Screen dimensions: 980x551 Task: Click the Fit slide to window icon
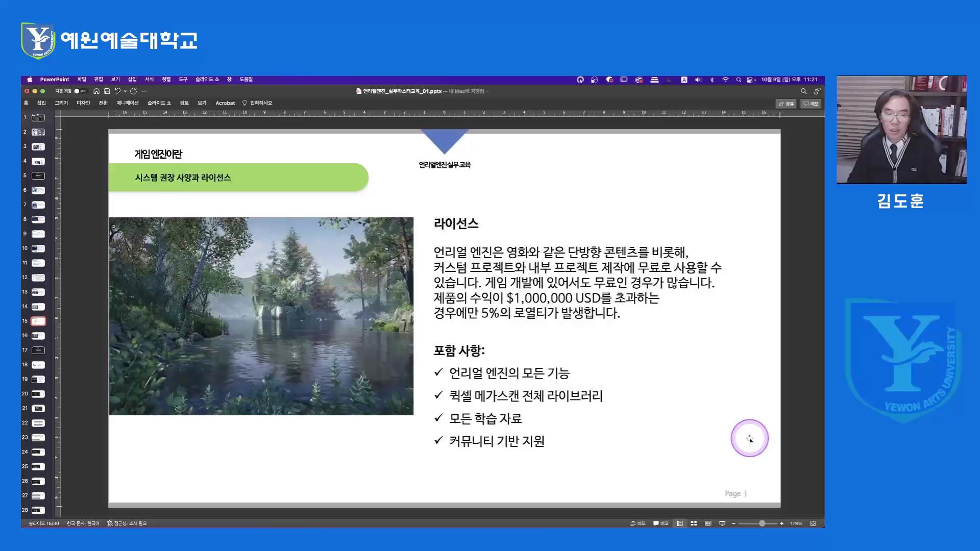coord(813,523)
